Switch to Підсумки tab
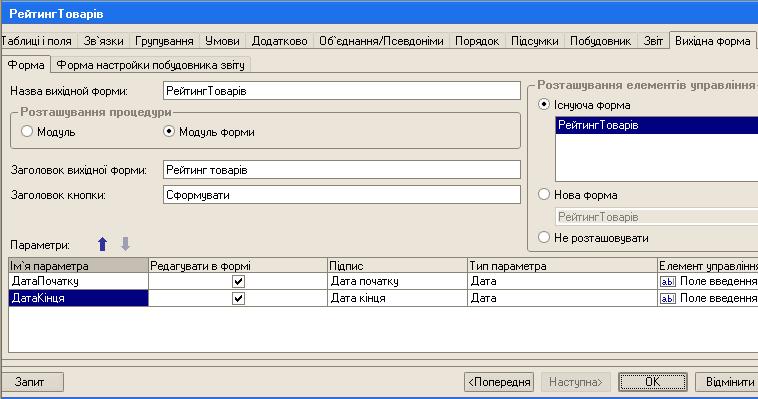 (x=534, y=41)
